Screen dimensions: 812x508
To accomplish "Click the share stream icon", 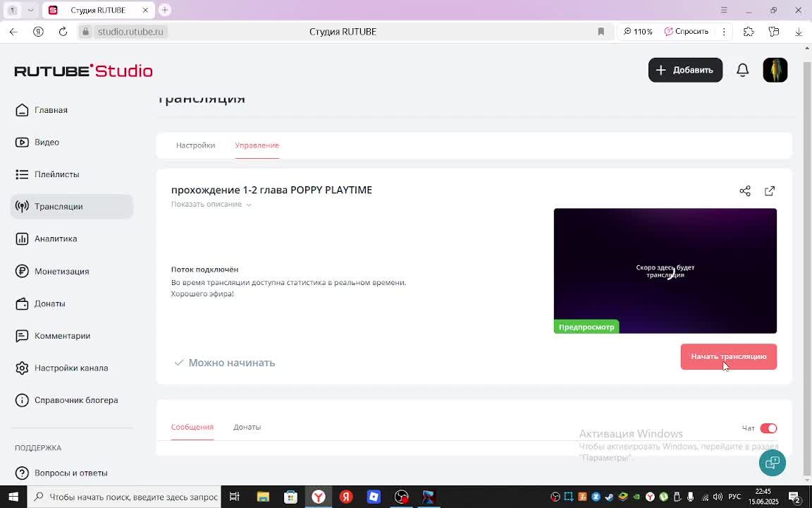I will tap(744, 190).
